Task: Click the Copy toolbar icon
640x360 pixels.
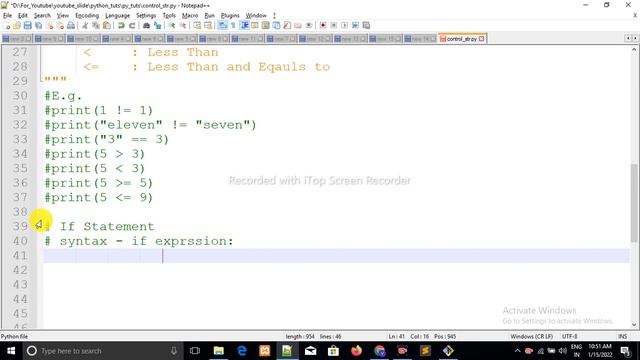Action: (96, 26)
